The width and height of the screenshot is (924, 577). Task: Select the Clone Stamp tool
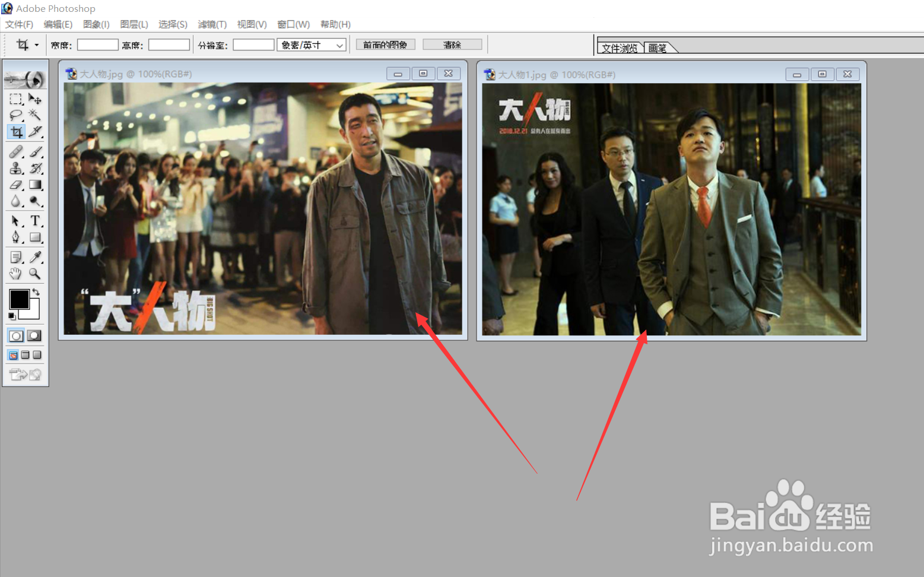coord(16,169)
